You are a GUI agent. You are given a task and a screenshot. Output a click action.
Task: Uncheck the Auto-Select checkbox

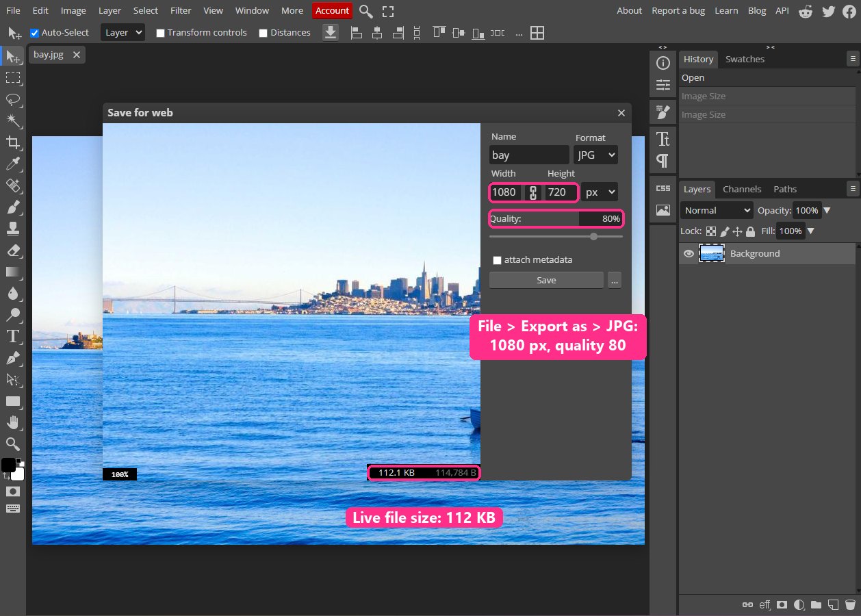tap(34, 33)
